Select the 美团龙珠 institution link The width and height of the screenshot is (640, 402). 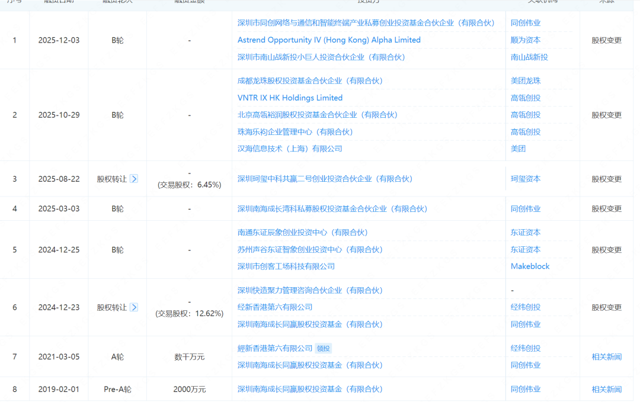click(525, 81)
